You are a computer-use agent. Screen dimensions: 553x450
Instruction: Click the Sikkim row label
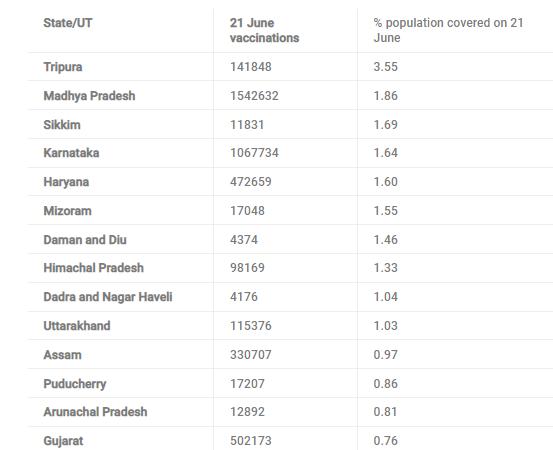62,125
